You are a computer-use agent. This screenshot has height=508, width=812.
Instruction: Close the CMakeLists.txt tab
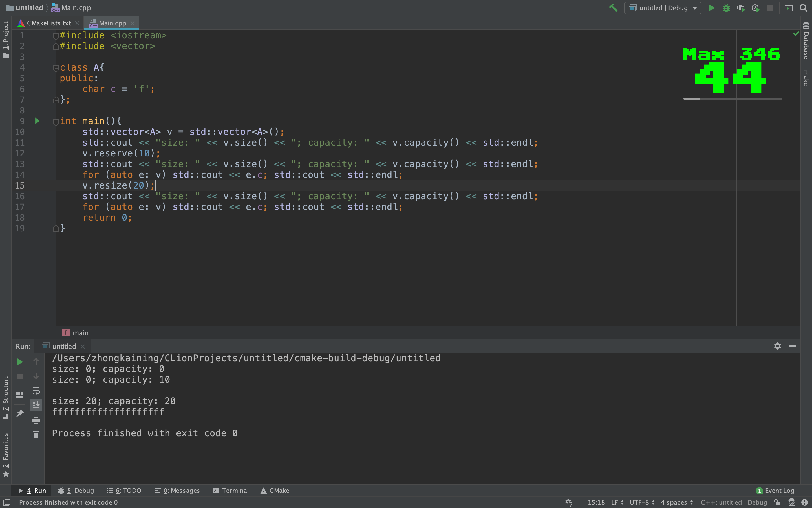coord(77,23)
